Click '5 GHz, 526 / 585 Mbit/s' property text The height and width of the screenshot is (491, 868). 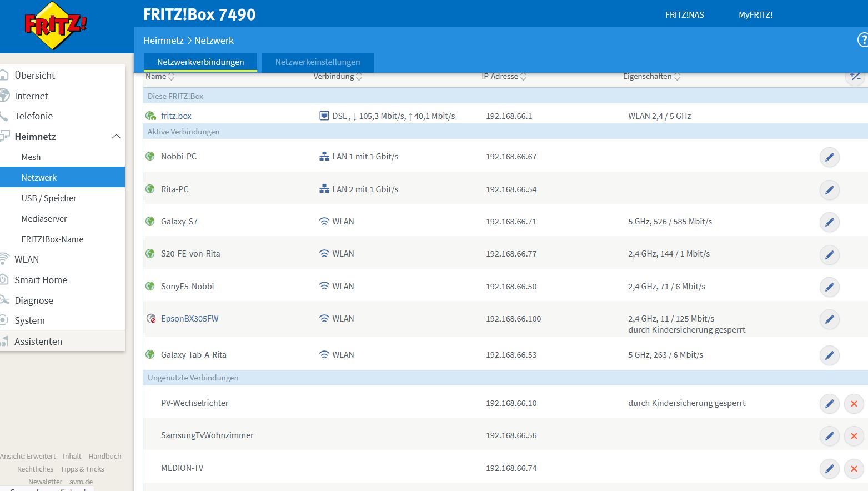[x=670, y=221]
